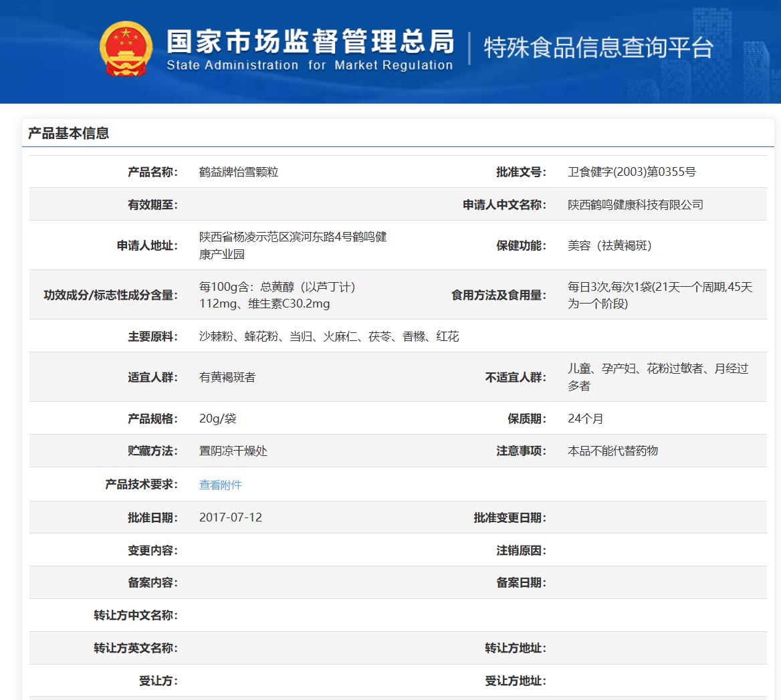
Task: Click the 适宜人群 label
Action: [152, 377]
